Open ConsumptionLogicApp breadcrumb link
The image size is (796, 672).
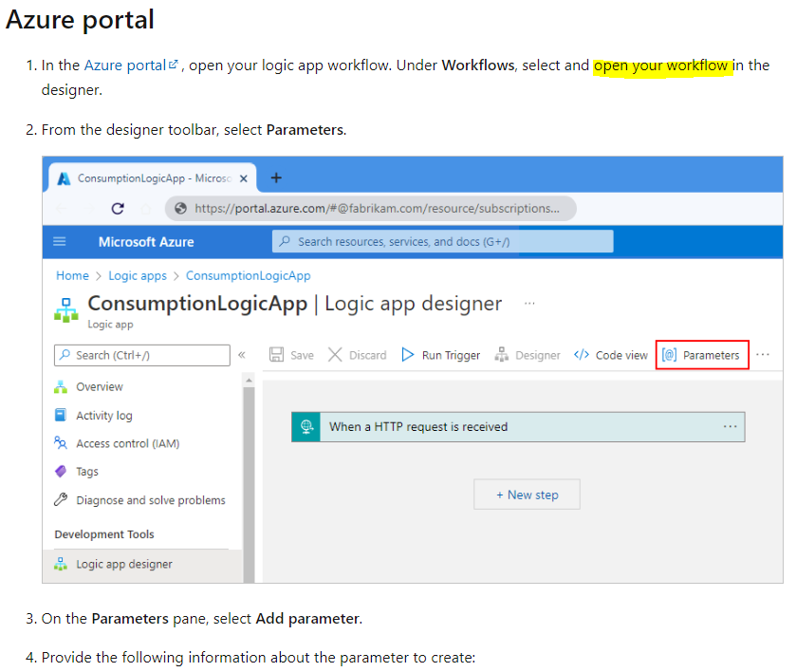pyautogui.click(x=248, y=275)
